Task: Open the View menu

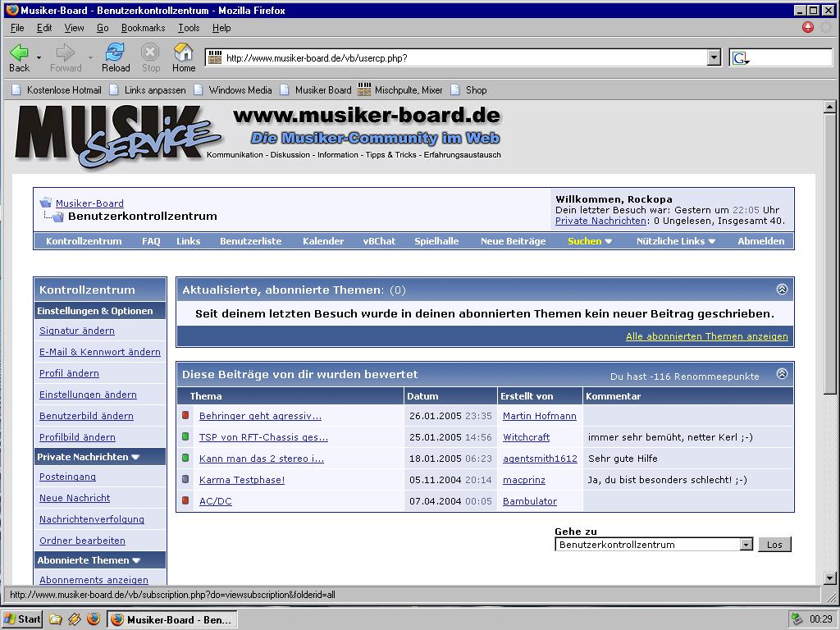Action: click(x=74, y=28)
